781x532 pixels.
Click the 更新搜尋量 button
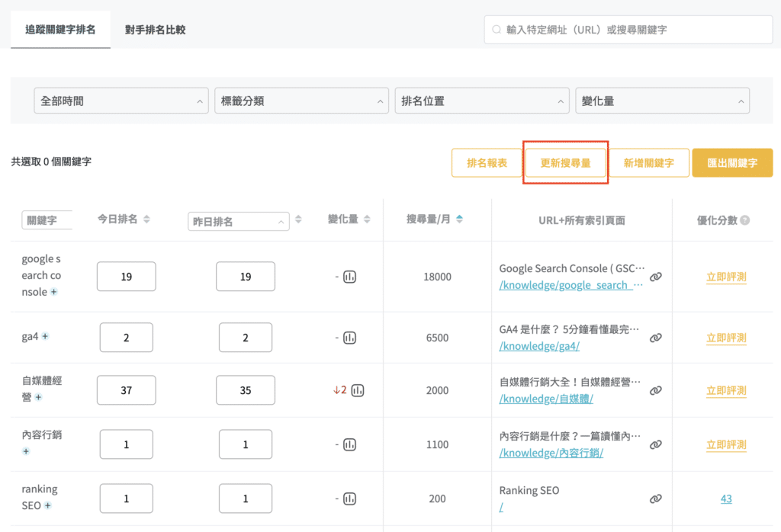(565, 163)
